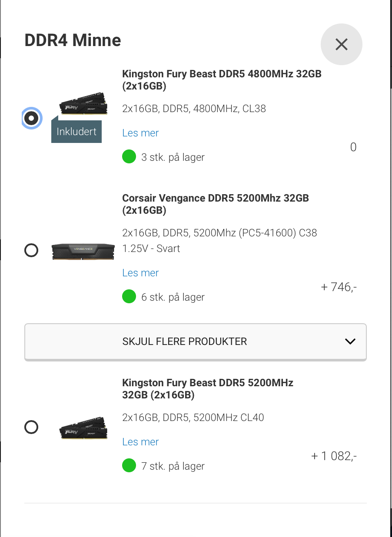
Task: Click Corsair Vengeance memory stick image
Action: pos(83,252)
